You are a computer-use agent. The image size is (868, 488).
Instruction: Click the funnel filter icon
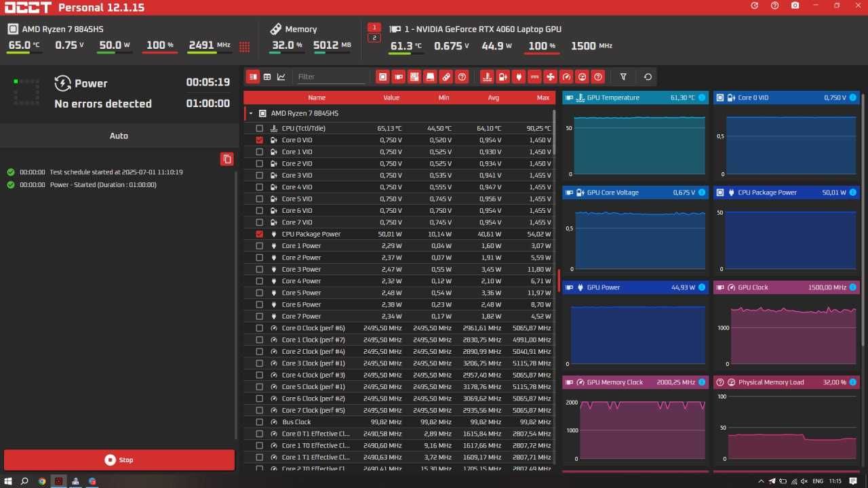pyautogui.click(x=623, y=77)
